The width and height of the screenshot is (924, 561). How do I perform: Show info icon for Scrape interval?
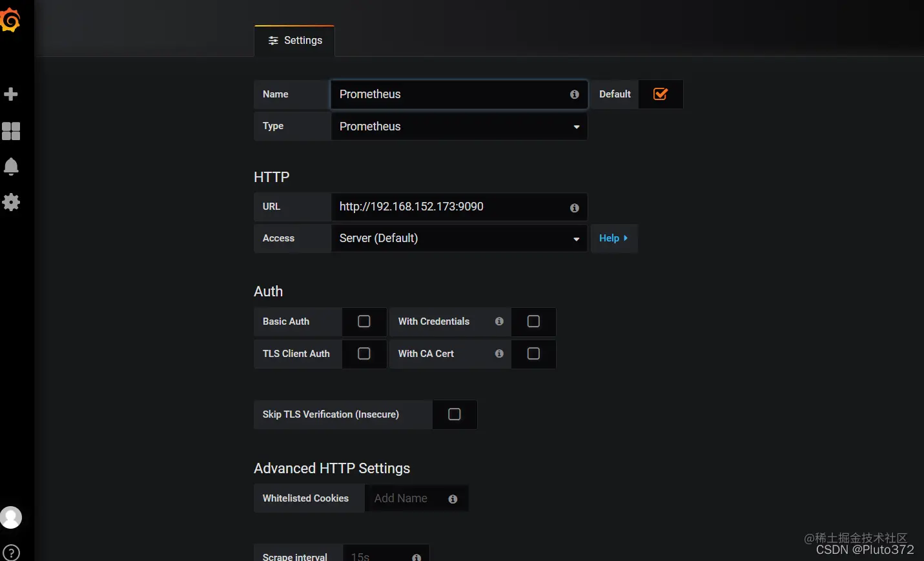416,557
